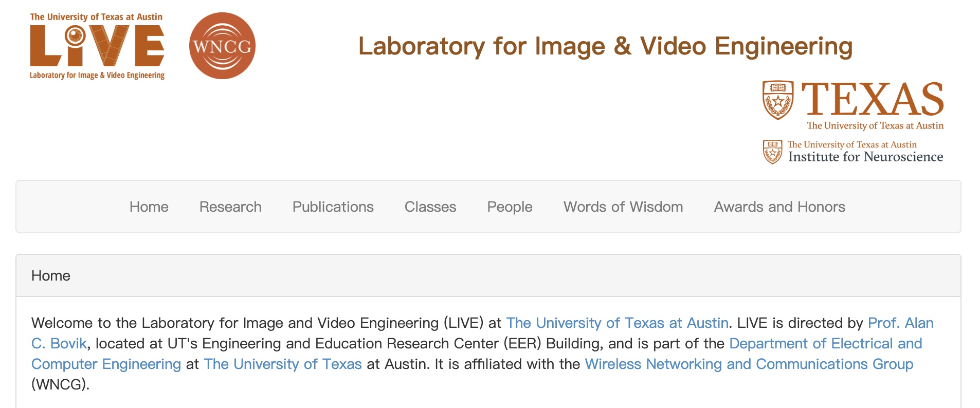The width and height of the screenshot is (980, 408).
Task: Click the Laboratory for Image & Video Engineering title
Action: (605, 46)
